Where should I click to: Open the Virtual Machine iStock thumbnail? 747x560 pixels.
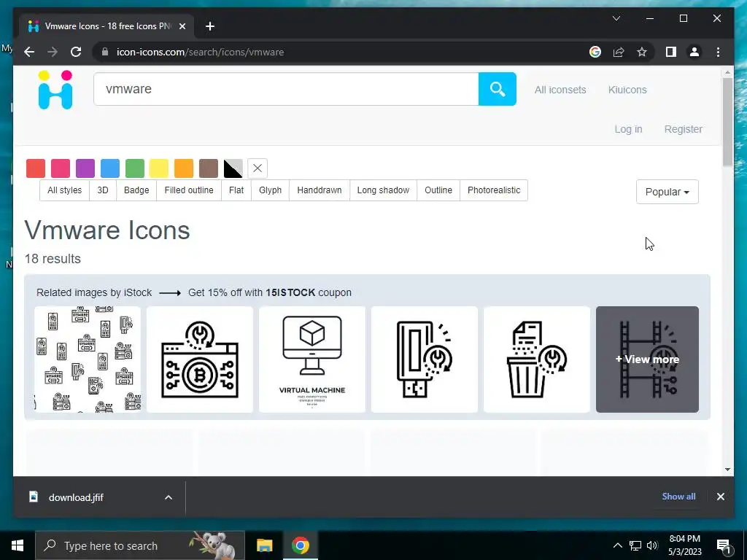click(x=312, y=359)
